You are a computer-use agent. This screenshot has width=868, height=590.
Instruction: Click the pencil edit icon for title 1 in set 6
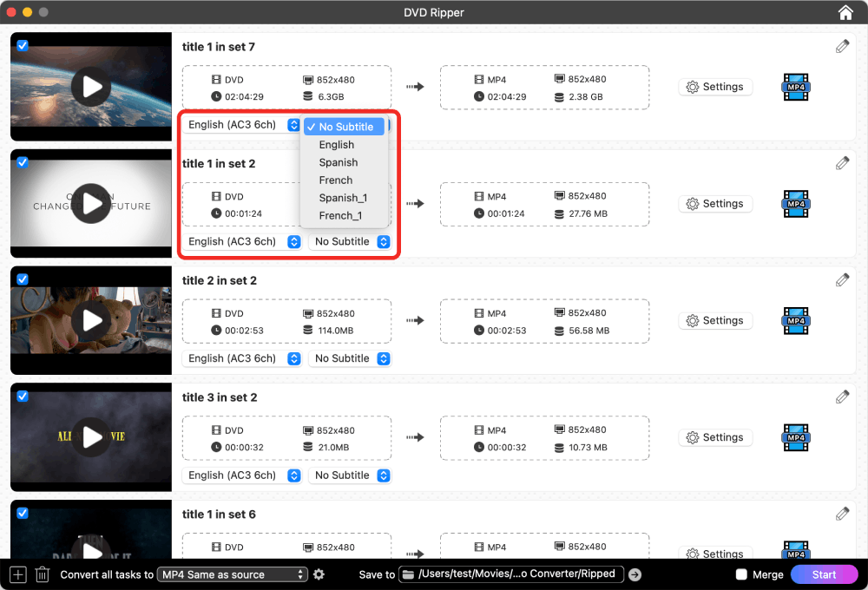tap(842, 514)
